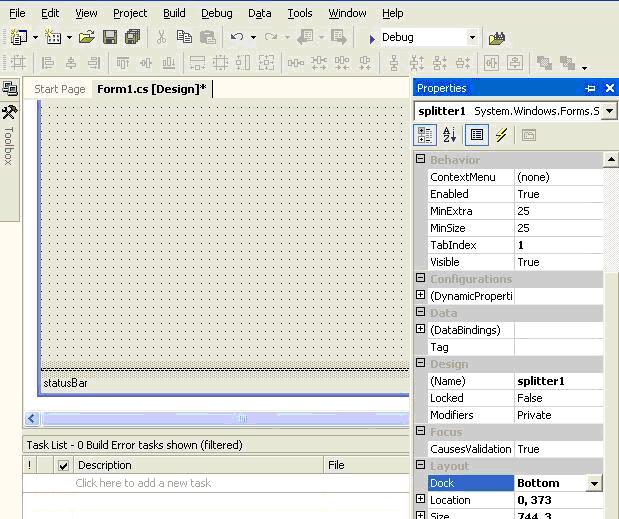Switch to the Start Page tab
The image size is (619, 519).
point(59,89)
